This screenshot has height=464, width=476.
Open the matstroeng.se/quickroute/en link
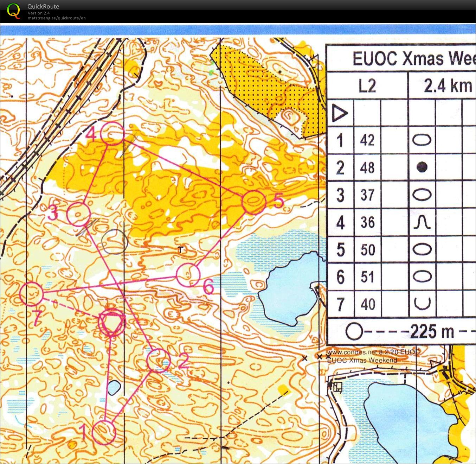click(x=57, y=18)
